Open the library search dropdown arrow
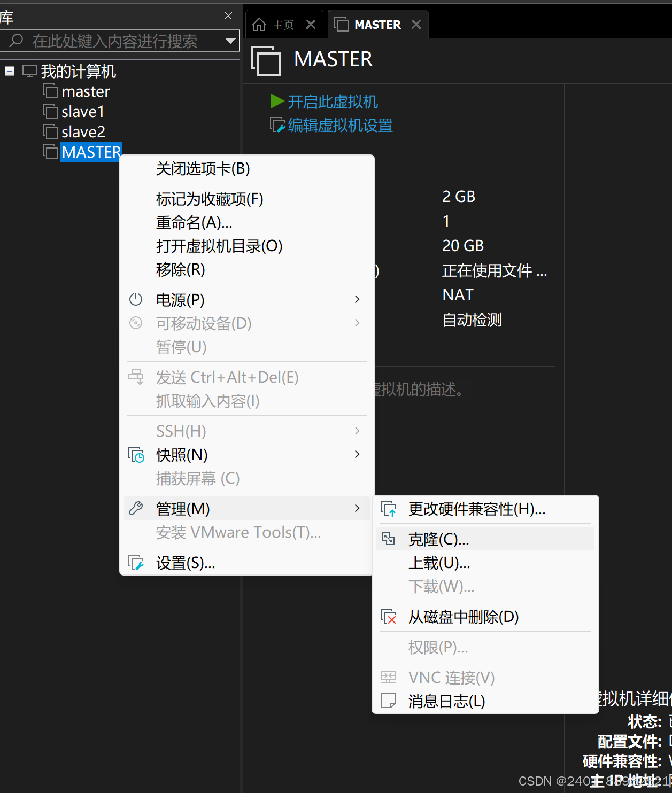This screenshot has height=793, width=672. coord(230,41)
